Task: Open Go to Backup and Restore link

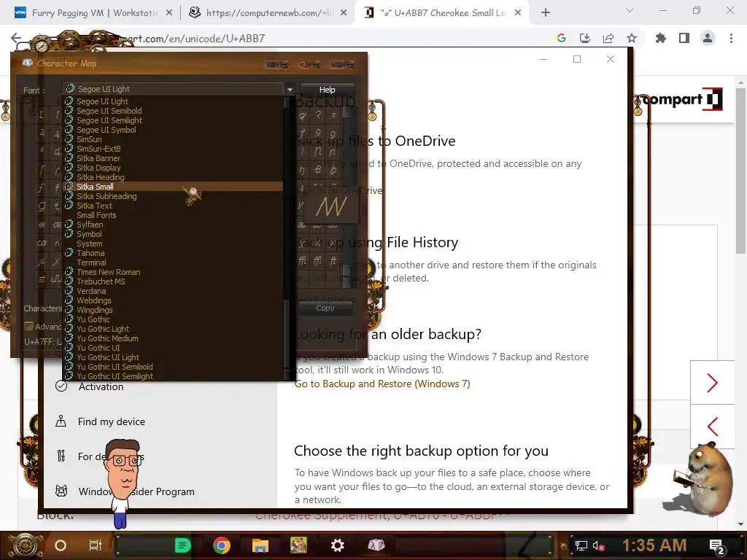Action: coord(382,384)
